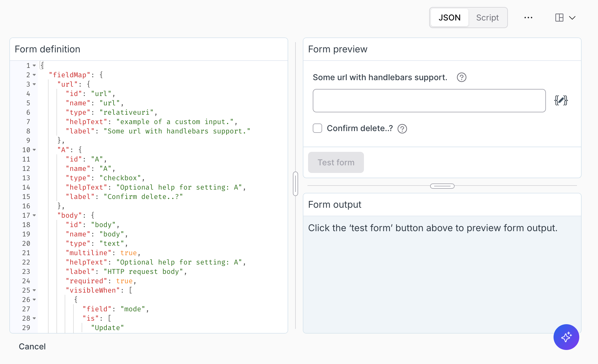Open the AI assistant sparkle button

[566, 337]
